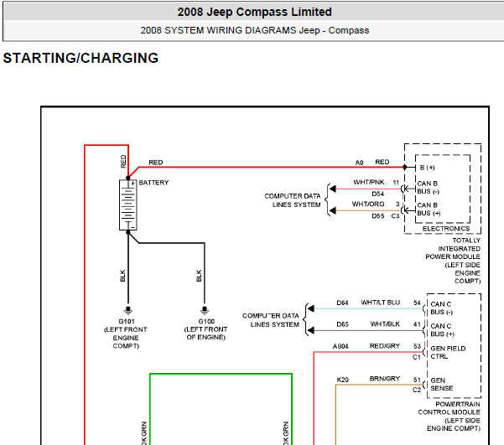Click the CAN C BUS (+) pin label
This screenshot has width=504, height=445.
pyautogui.click(x=442, y=330)
